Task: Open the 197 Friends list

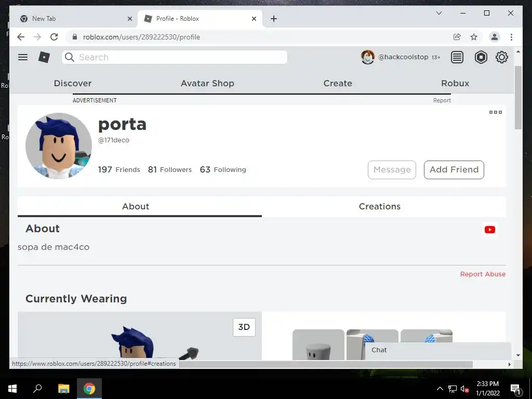Action: click(x=119, y=170)
